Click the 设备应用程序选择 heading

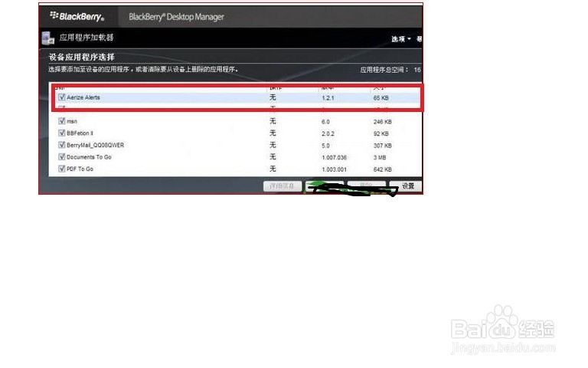tap(81, 57)
